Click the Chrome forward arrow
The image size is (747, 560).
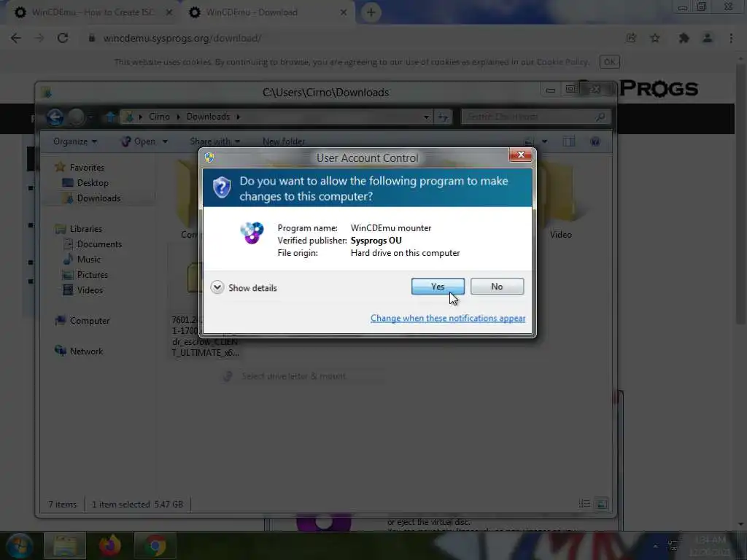(39, 38)
